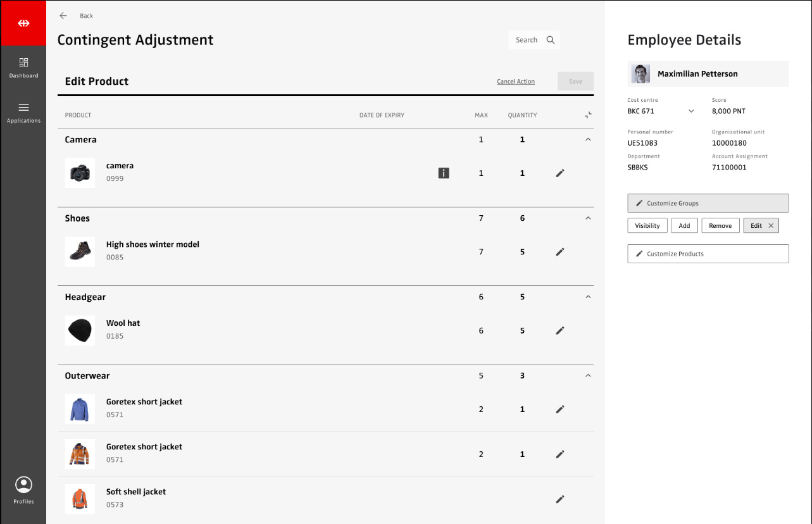Click the Search field
This screenshot has height=524, width=812.
[x=534, y=40]
